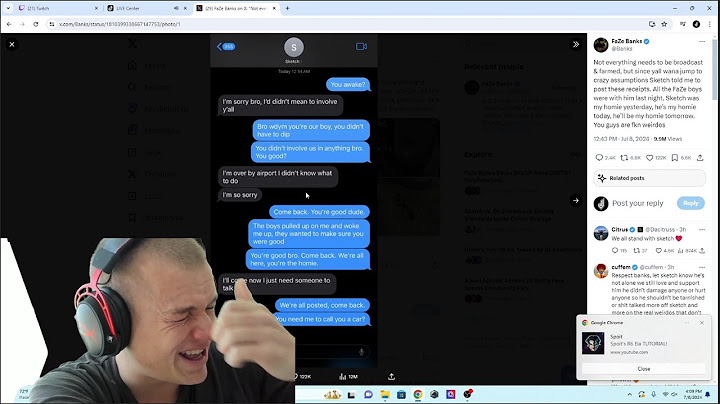Open the Spoit video thumbnail in notification
The image size is (720, 404).
[x=593, y=343]
